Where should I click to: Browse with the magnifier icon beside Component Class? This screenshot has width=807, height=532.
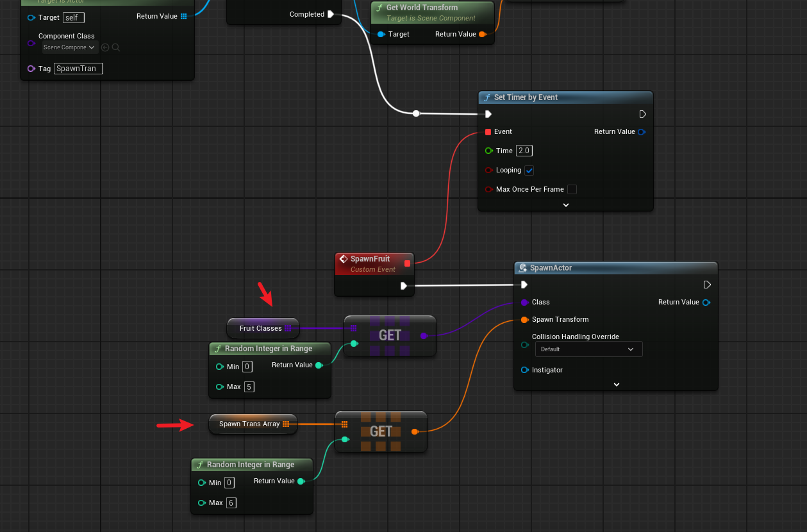[116, 47]
